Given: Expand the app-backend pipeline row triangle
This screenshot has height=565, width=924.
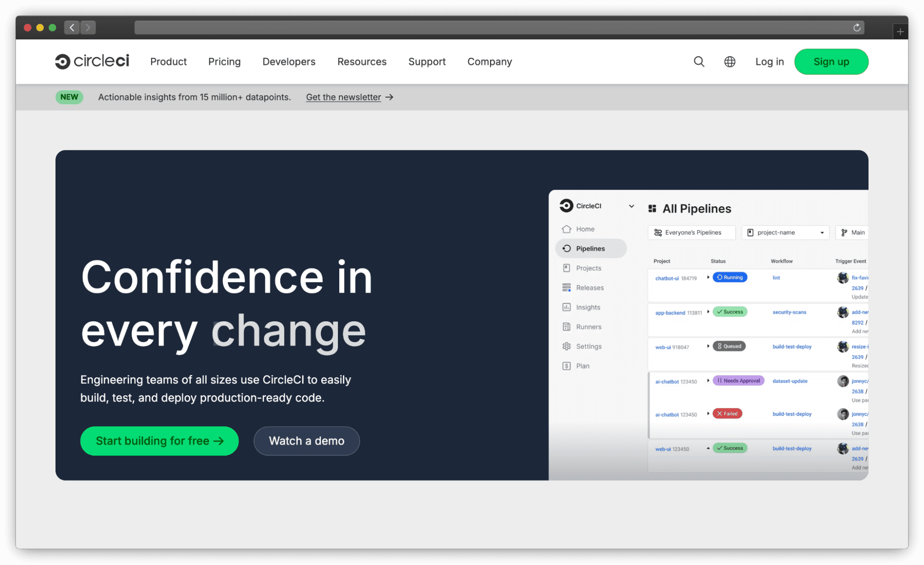Looking at the screenshot, I should click(708, 312).
